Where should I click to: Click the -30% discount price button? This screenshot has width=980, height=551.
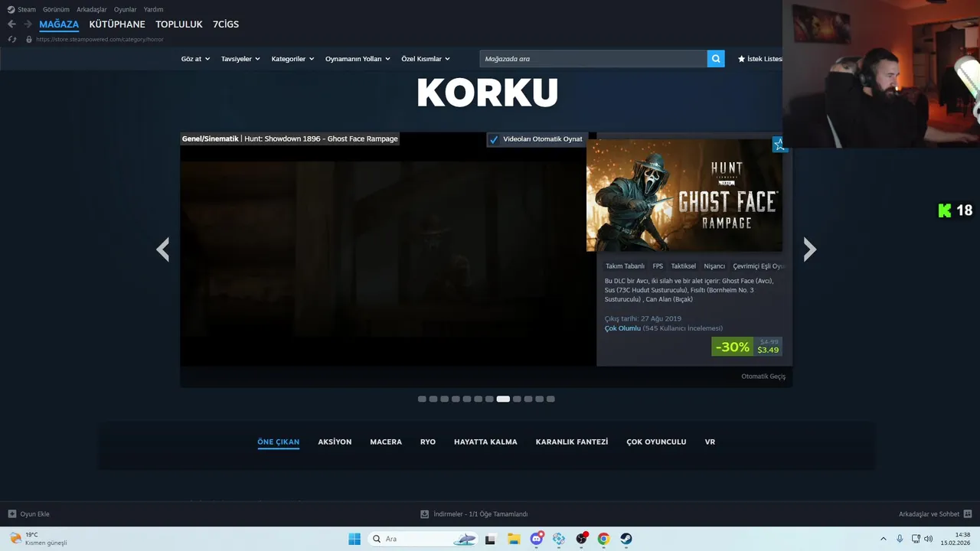click(x=746, y=347)
